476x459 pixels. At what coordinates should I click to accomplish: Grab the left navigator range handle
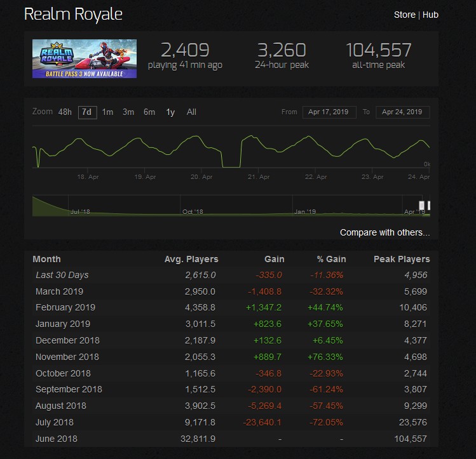pyautogui.click(x=421, y=205)
